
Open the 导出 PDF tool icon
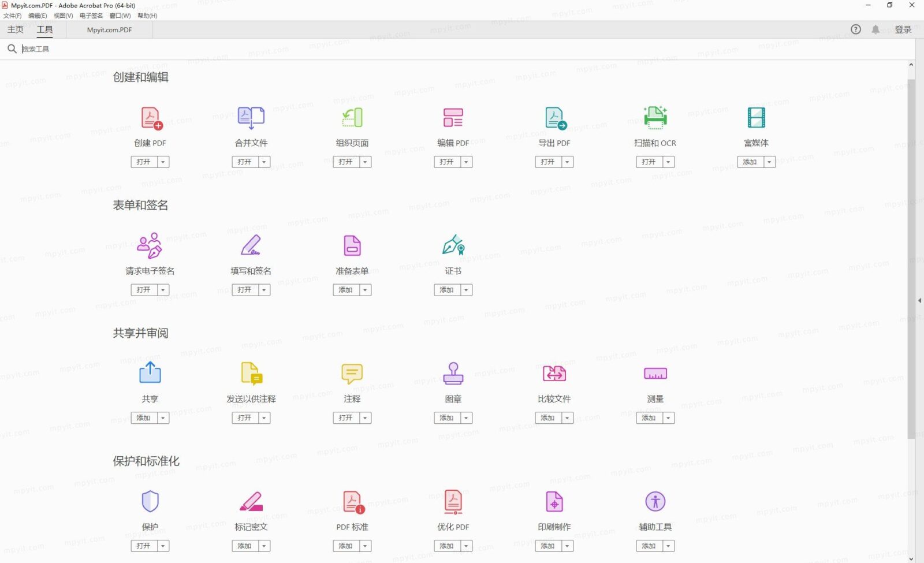[556, 118]
